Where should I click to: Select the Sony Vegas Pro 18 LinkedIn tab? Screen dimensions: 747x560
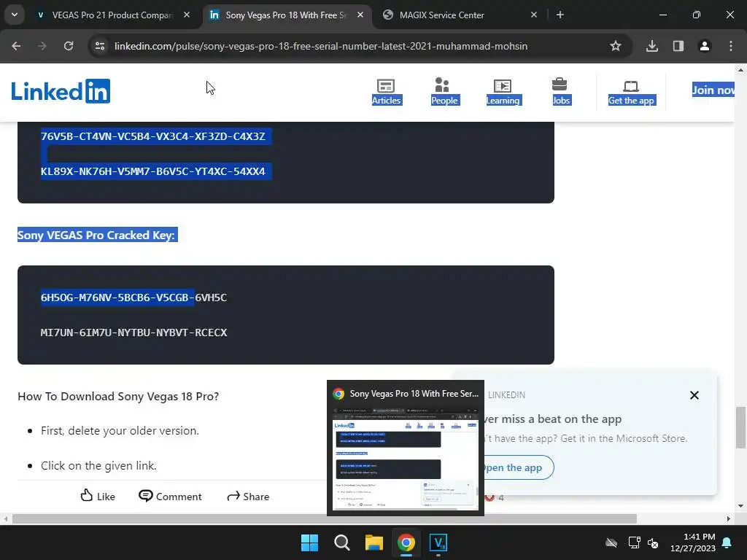point(286,15)
